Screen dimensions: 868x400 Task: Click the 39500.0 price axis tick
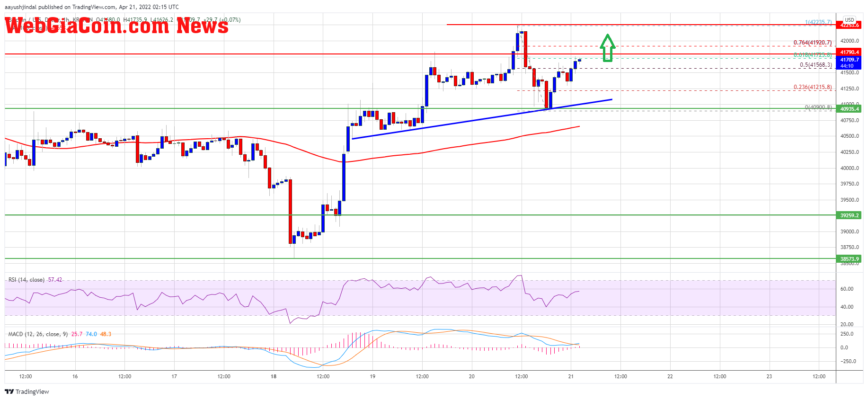850,200
